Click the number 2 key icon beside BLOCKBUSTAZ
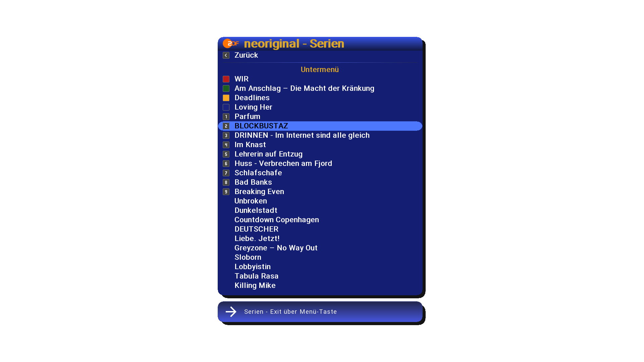The width and height of the screenshot is (644, 362). [226, 126]
